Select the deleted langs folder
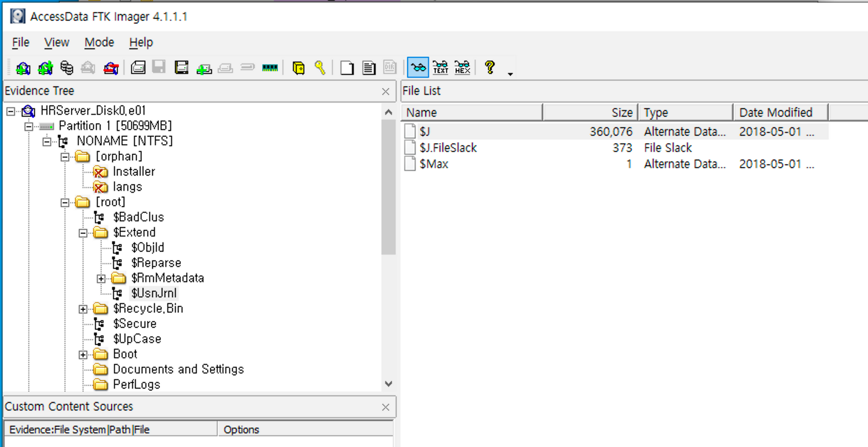 coord(127,187)
